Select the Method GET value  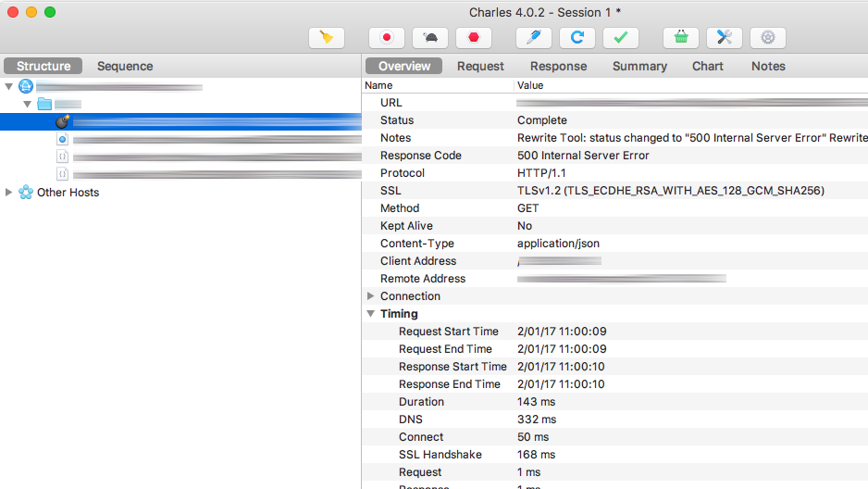[527, 208]
